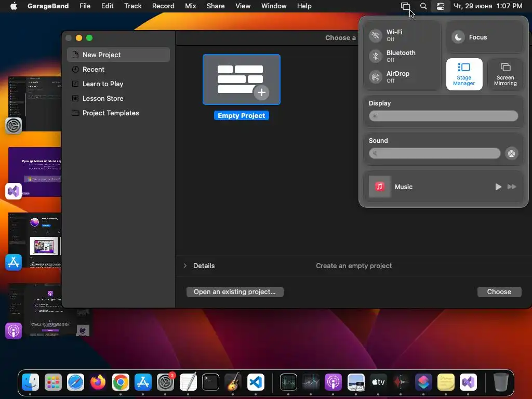
Task: Open the Trash in the Dock
Action: (x=500, y=382)
